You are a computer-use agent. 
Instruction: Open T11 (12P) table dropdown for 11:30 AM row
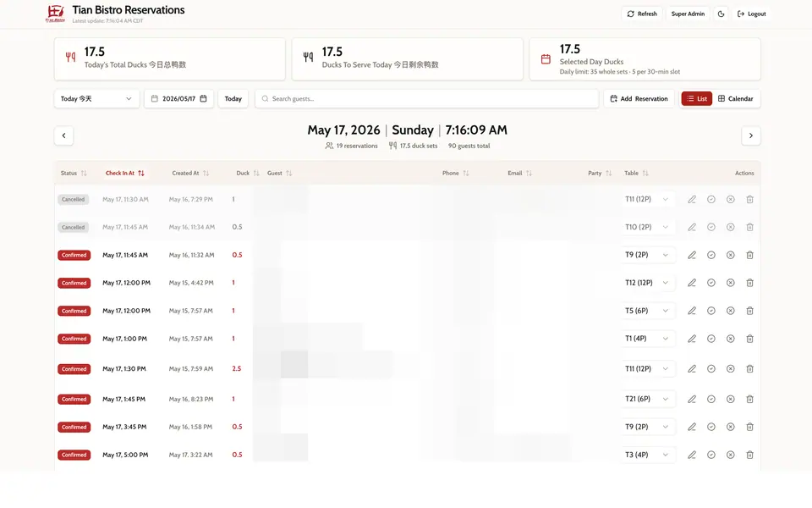(x=647, y=200)
